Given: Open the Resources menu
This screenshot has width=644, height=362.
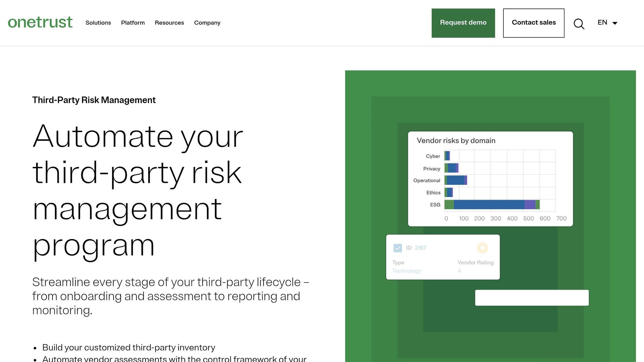Looking at the screenshot, I should pos(169,23).
